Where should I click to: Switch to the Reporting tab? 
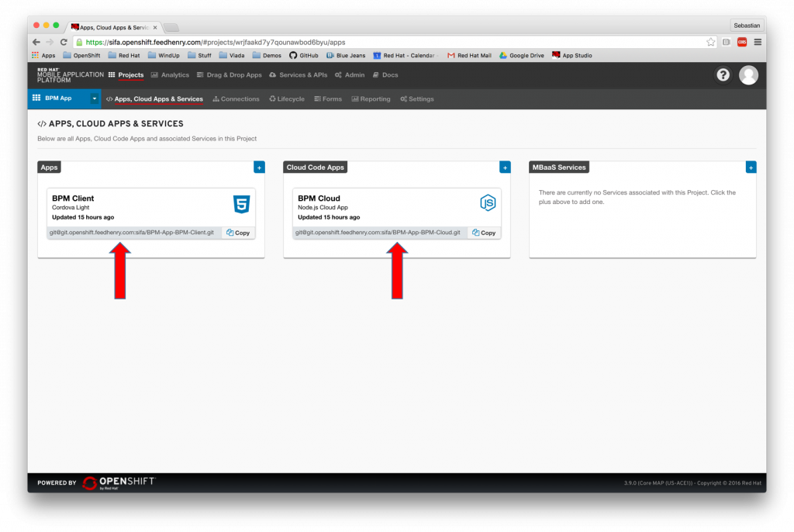point(371,98)
